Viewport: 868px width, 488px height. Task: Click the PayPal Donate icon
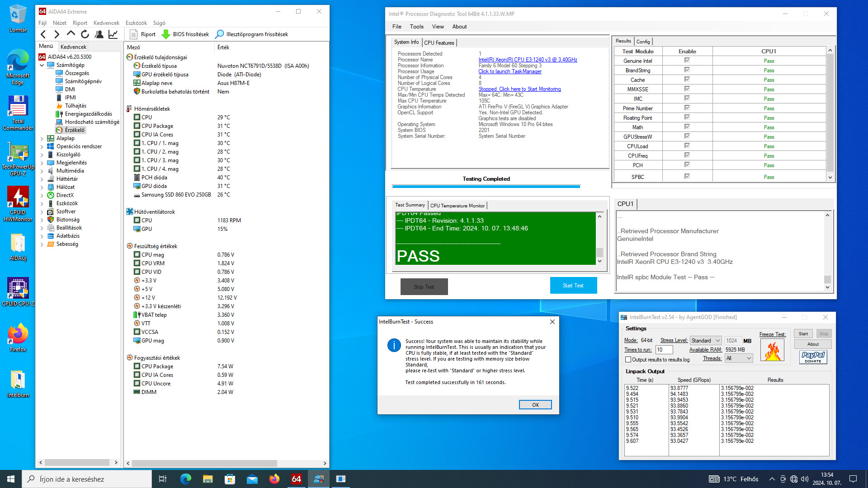(813, 357)
